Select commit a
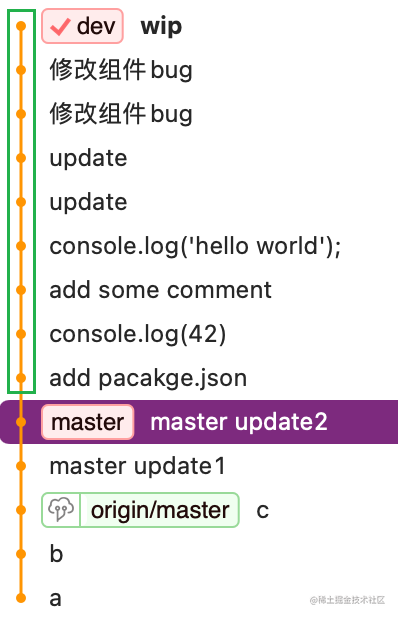This screenshot has height=618, width=398. [56, 599]
